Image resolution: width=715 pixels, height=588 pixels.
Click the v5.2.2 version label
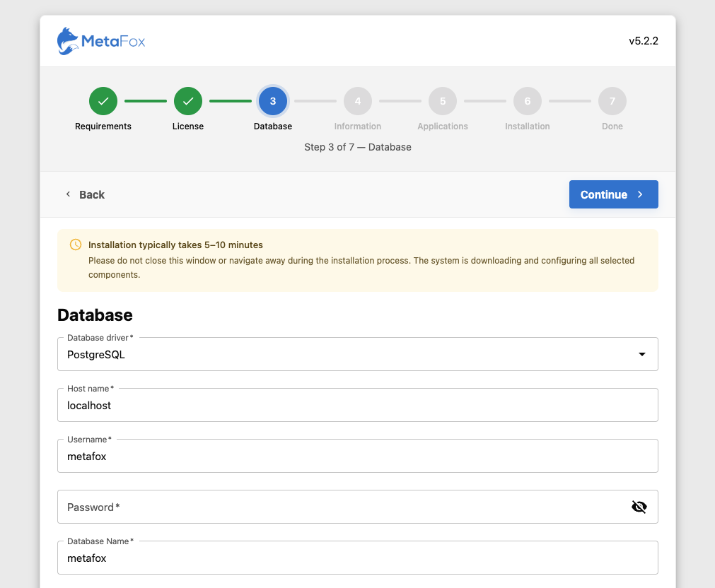[x=644, y=41]
